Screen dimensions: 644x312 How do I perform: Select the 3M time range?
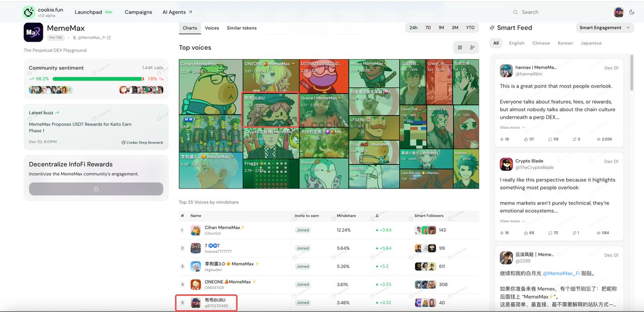pos(455,27)
